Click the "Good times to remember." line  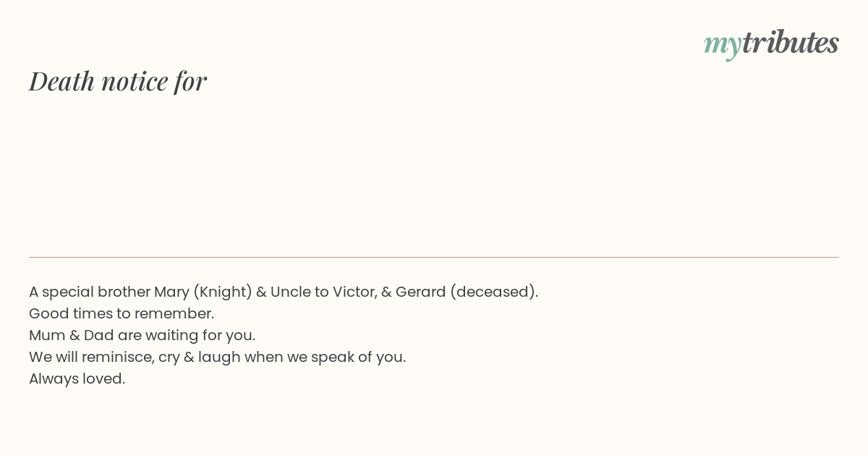(x=122, y=313)
